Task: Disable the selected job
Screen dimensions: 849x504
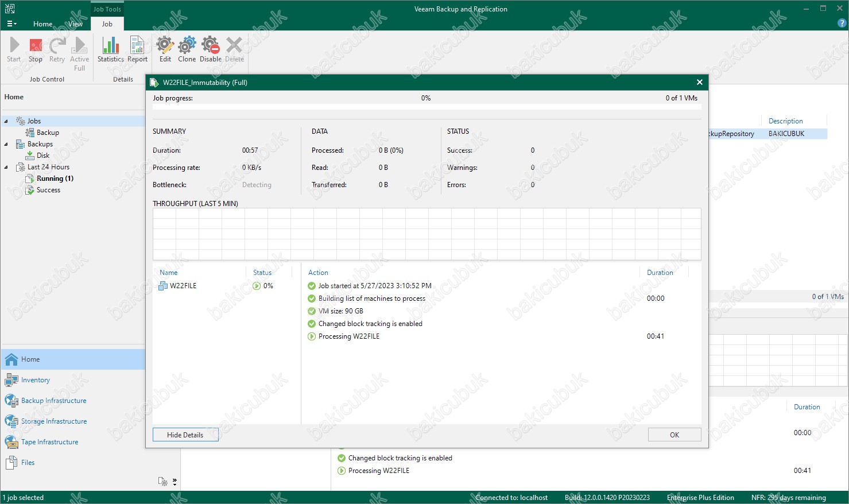Action: [210, 50]
